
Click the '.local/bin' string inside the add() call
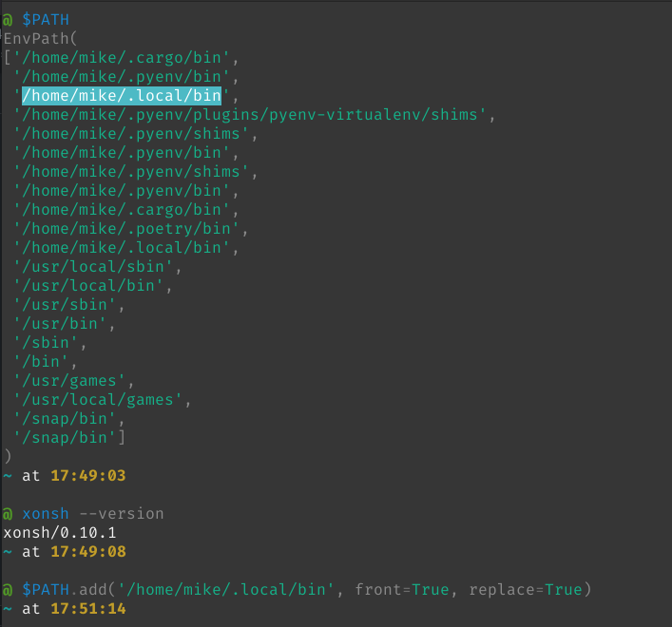pos(226,590)
